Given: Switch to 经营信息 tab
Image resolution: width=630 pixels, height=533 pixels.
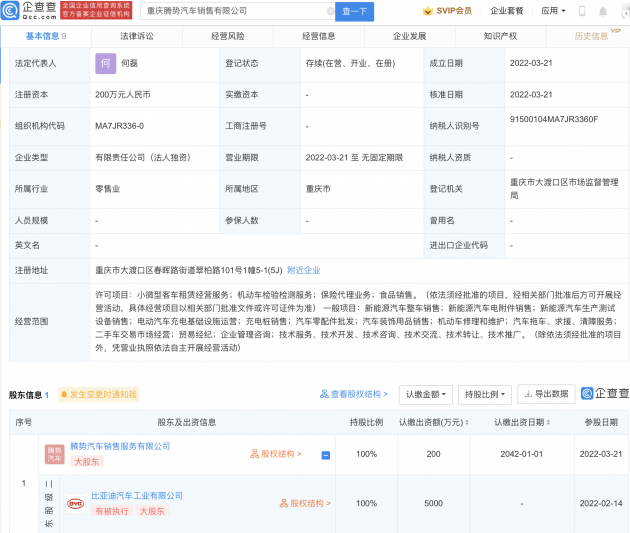Looking at the screenshot, I should (319, 36).
